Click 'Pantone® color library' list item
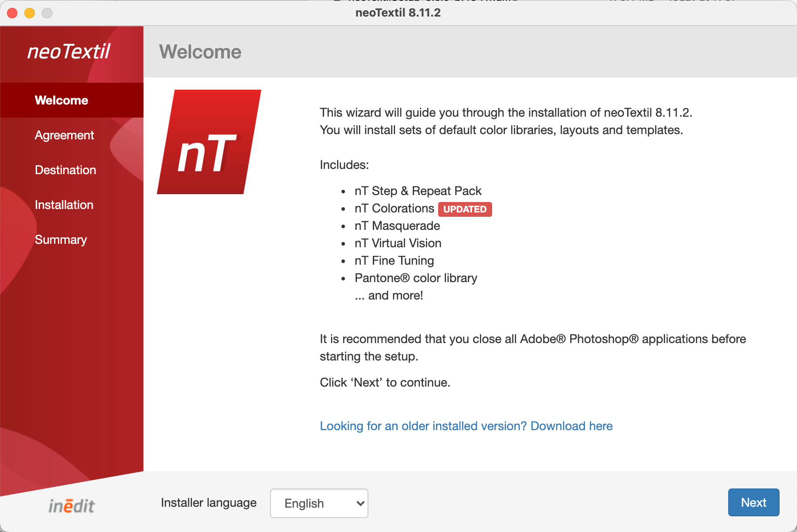Image resolution: width=797 pixels, height=532 pixels. 416,278
